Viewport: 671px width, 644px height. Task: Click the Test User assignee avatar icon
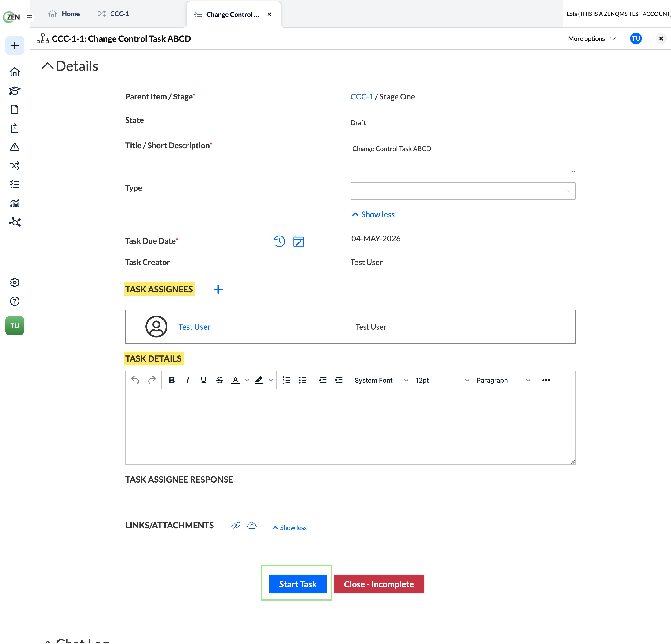pos(156,327)
